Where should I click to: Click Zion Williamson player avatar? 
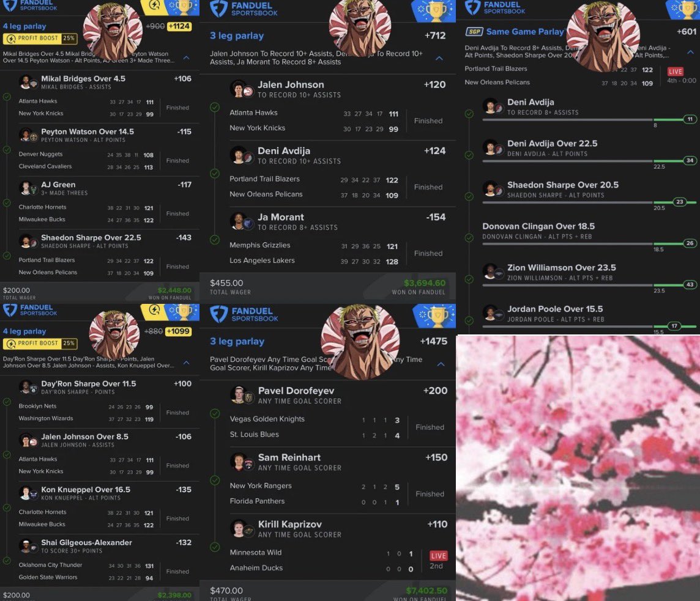493,271
